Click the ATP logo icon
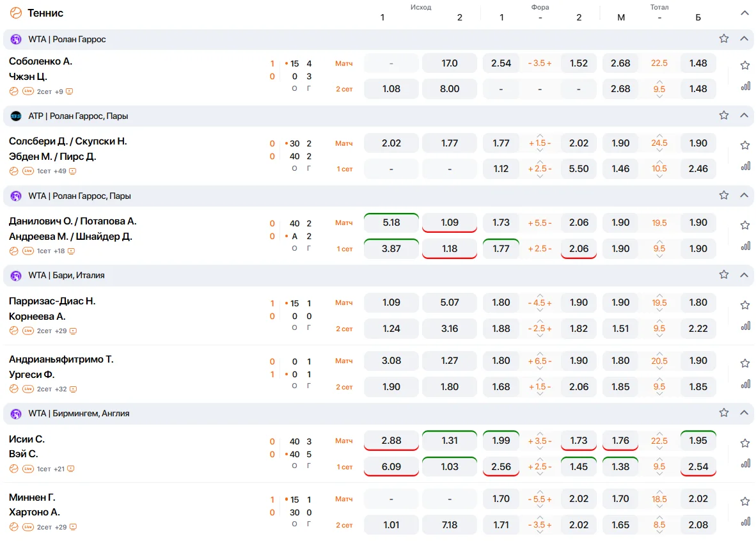The image size is (756, 541). pos(16,116)
